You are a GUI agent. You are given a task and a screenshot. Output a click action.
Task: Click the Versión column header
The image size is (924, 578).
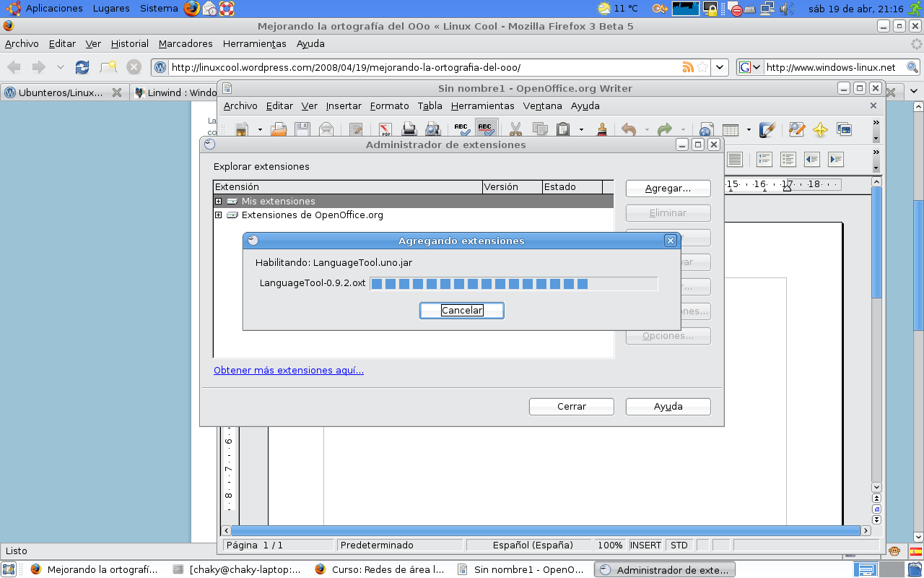(x=512, y=187)
